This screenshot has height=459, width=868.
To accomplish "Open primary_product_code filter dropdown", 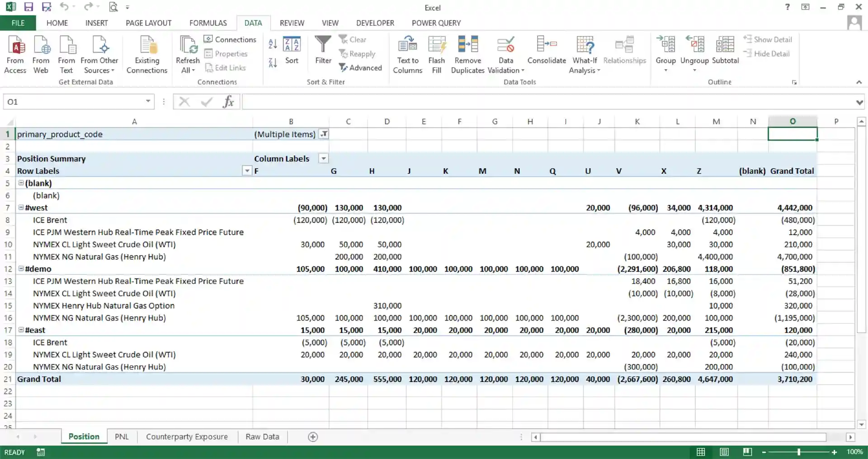I will coord(324,134).
